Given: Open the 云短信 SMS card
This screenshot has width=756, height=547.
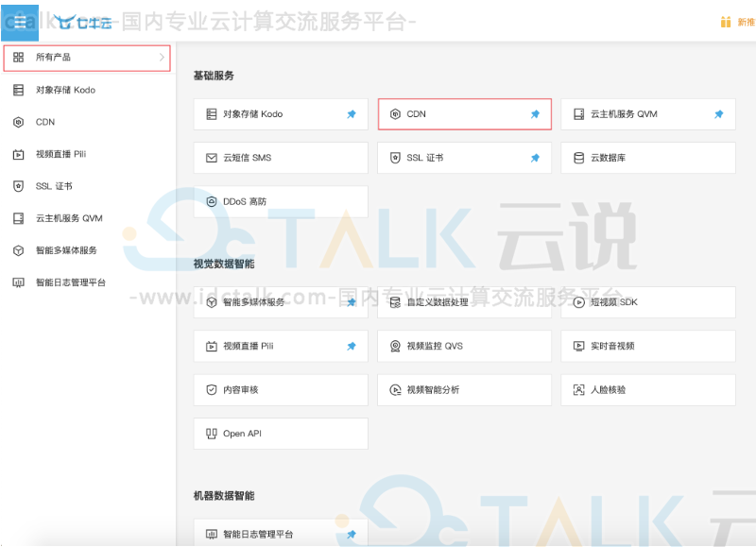Looking at the screenshot, I should click(x=281, y=158).
